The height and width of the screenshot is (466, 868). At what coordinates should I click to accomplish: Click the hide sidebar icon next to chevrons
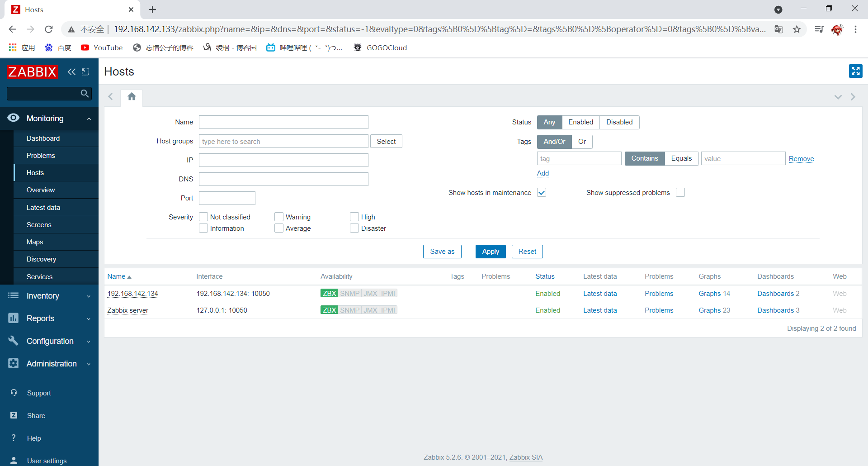85,71
